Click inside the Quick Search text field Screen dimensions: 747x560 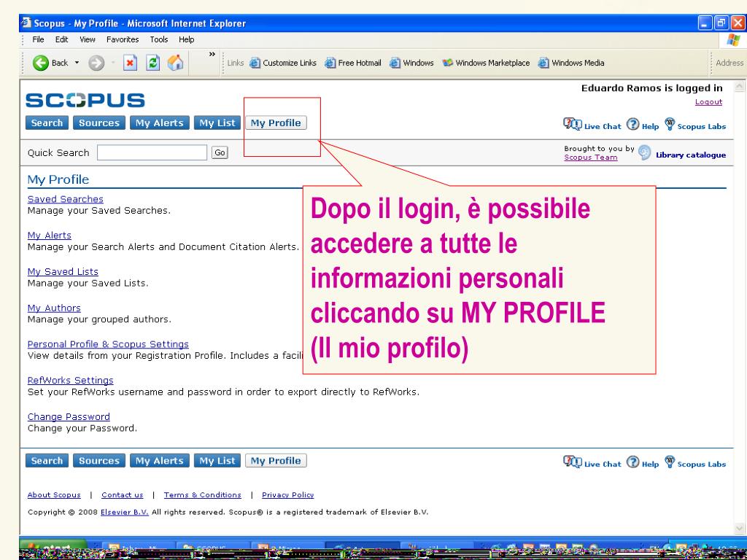click(152, 152)
